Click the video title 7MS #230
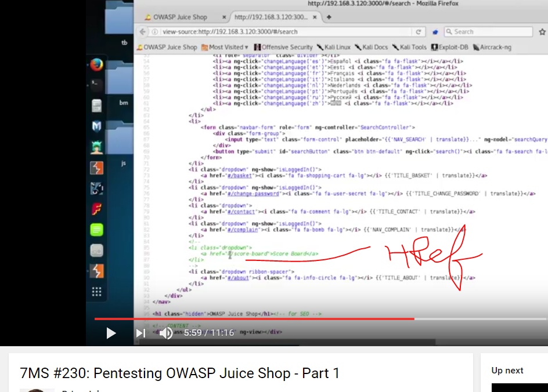548x392 pixels. [x=179, y=373]
